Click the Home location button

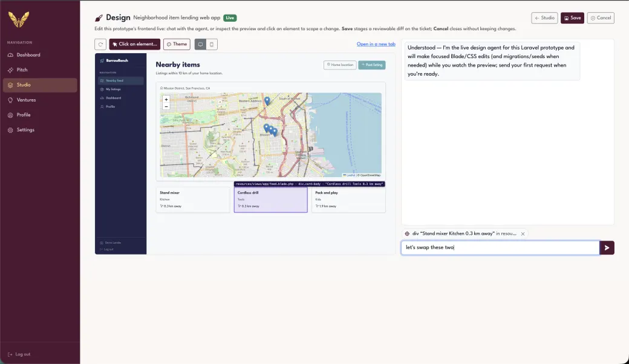coord(340,65)
